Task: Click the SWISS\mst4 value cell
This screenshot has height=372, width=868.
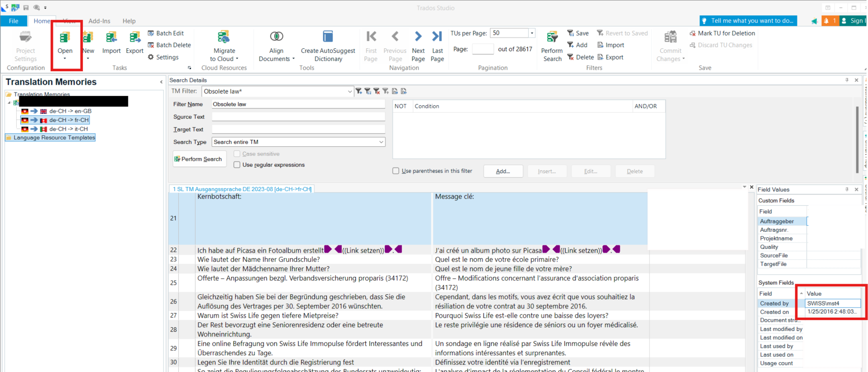Action: click(832, 303)
